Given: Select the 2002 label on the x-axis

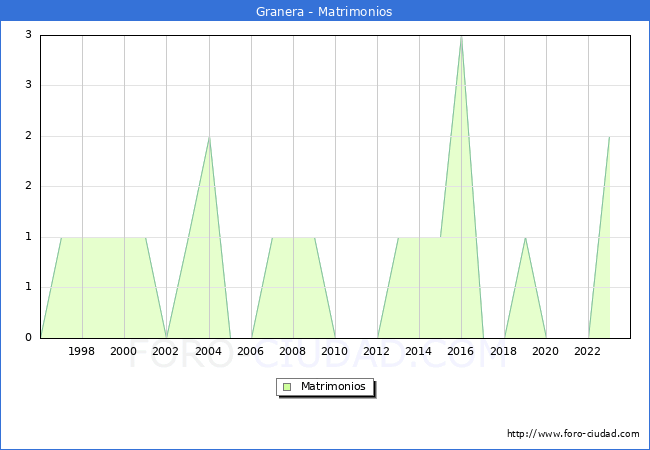Looking at the screenshot, I should coord(166,351).
